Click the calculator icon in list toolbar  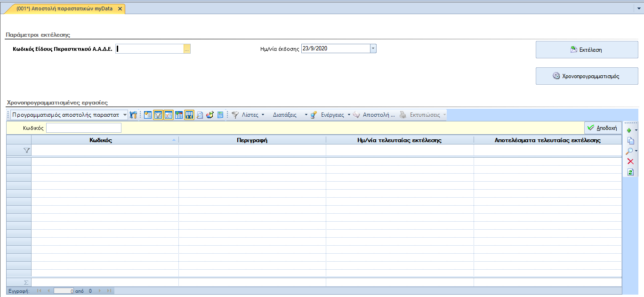(220, 115)
